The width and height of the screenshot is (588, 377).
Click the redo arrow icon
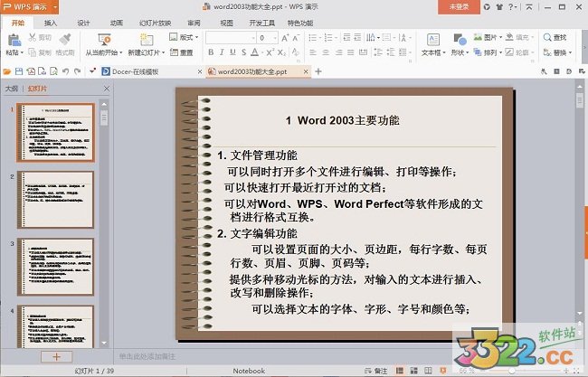click(77, 71)
